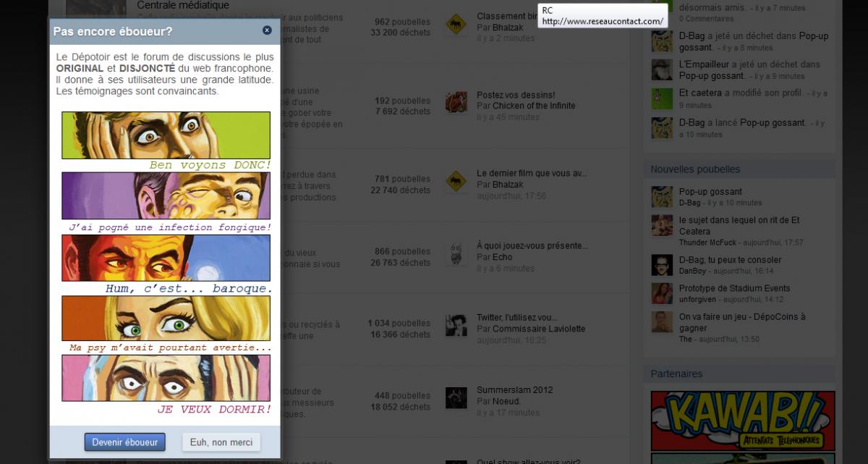Image resolution: width=868 pixels, height=464 pixels.
Task: Open "Twitter, l'utilisez vous..." topic
Action: coord(516,318)
